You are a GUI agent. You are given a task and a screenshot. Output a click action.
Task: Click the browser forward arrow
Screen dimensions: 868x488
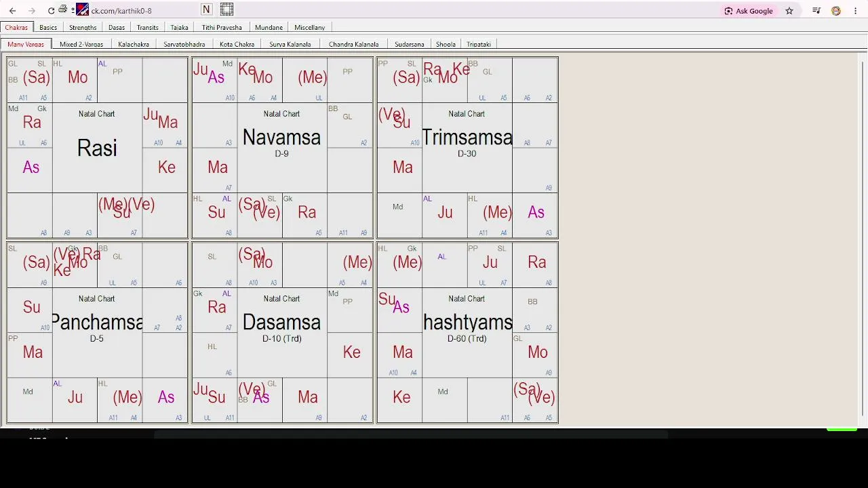click(x=32, y=11)
